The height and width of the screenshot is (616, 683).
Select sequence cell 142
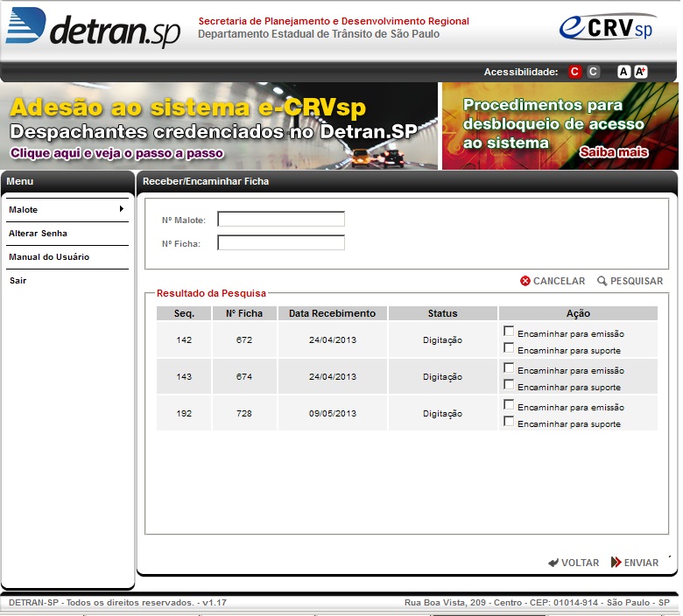pos(184,340)
